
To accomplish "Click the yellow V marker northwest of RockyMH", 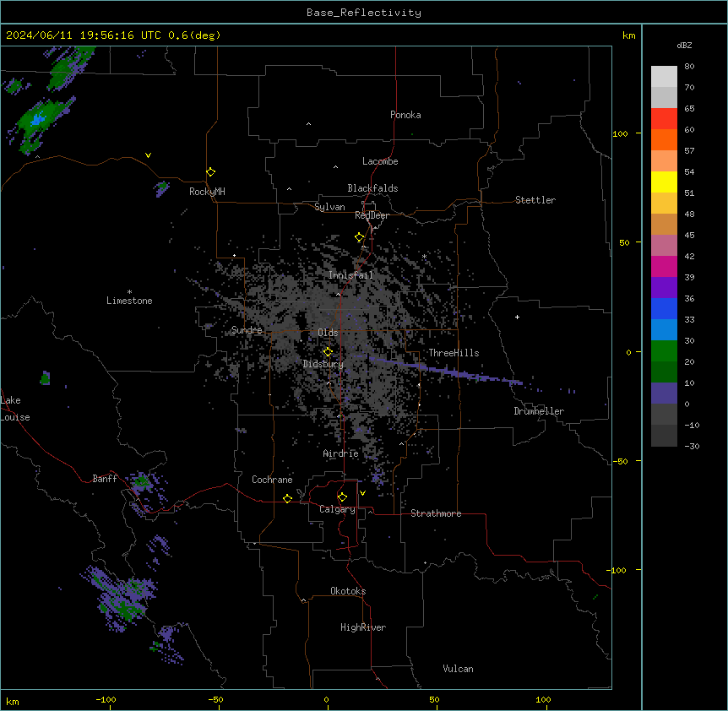I will pyautogui.click(x=148, y=155).
